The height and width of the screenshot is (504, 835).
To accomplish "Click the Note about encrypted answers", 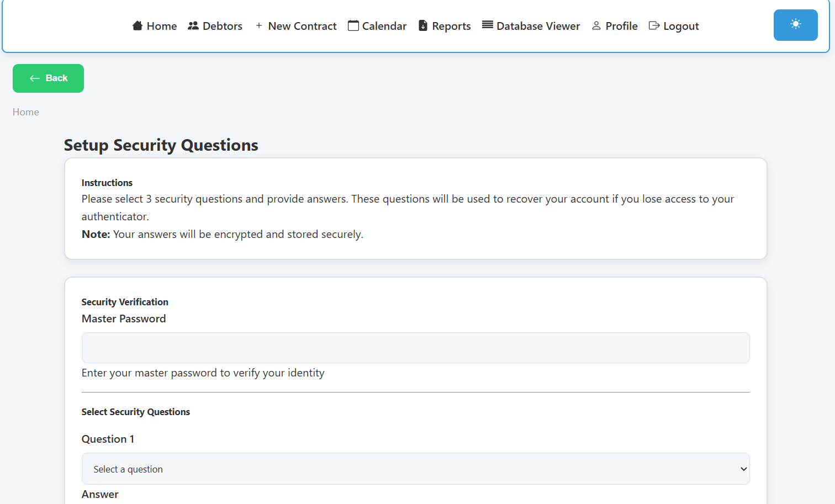I will click(x=222, y=234).
